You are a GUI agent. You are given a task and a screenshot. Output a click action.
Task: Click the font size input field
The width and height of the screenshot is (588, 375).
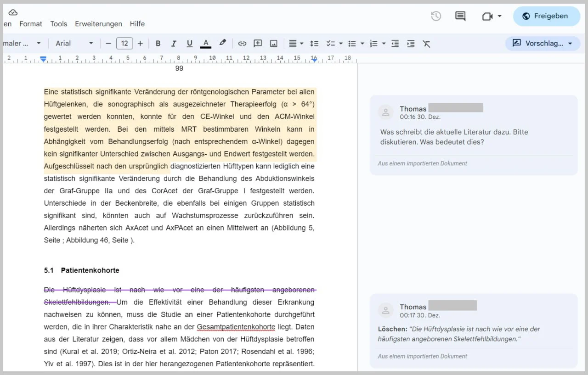[124, 43]
